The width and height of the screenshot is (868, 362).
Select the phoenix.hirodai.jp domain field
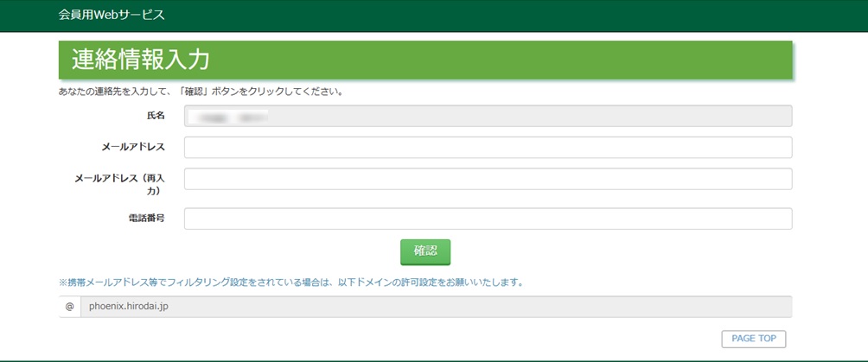point(436,307)
